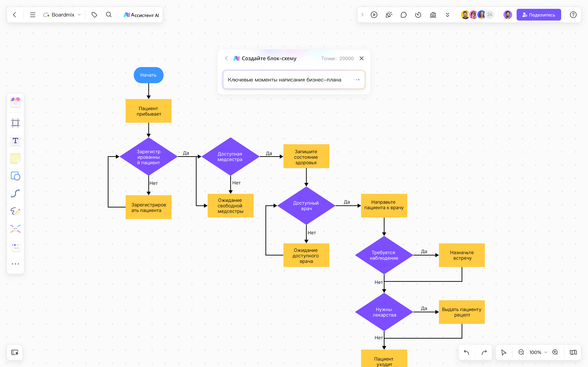Select the Frame tool
Screen dimensions: 588x367
[15, 123]
